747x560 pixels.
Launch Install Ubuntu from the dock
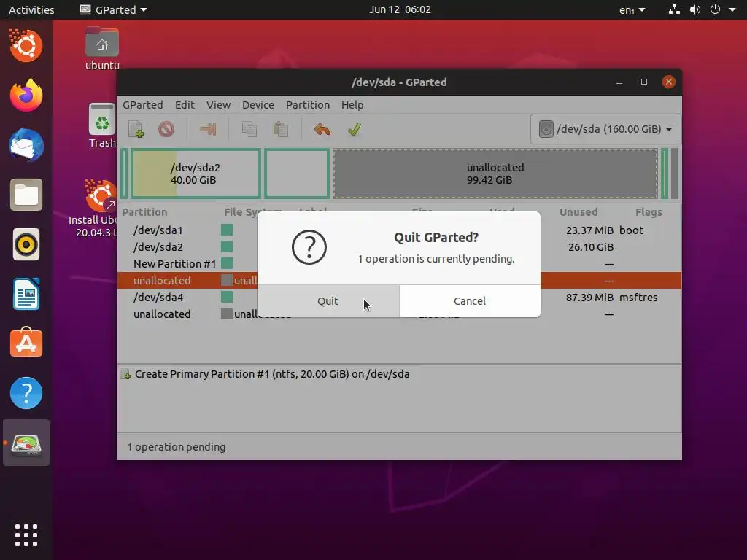pos(26,46)
